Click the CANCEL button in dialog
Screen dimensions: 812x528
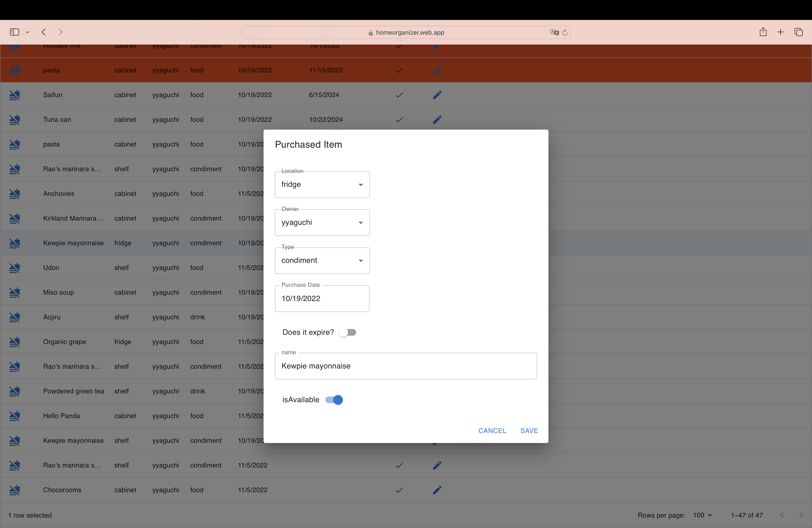coord(492,431)
